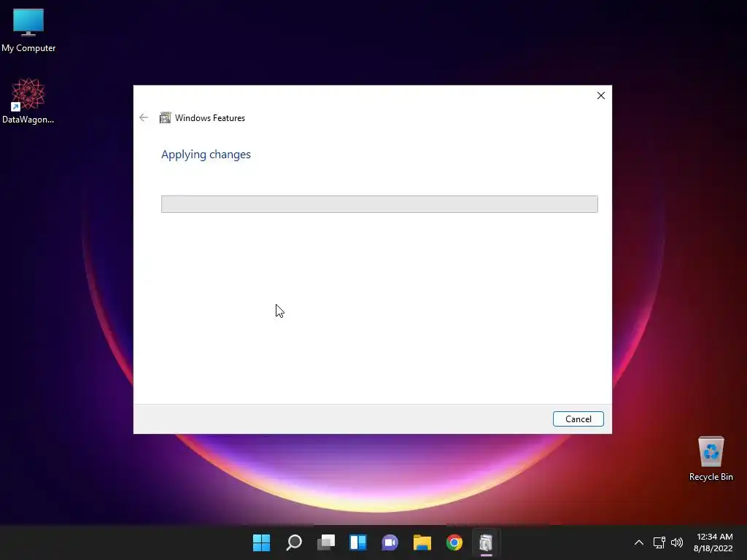The width and height of the screenshot is (747, 560).
Task: Open Task View from the taskbar
Action: [326, 542]
